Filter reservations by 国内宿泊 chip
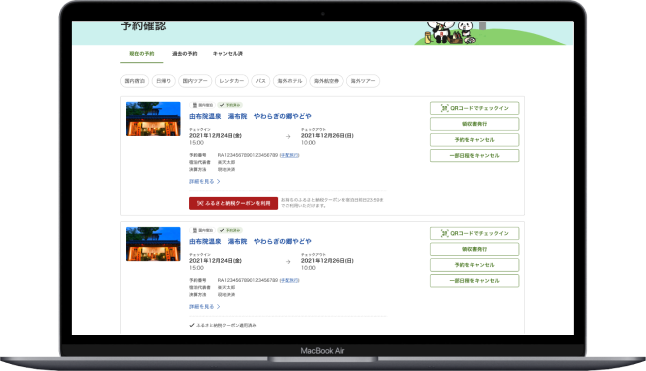The image size is (646, 371). coord(135,81)
